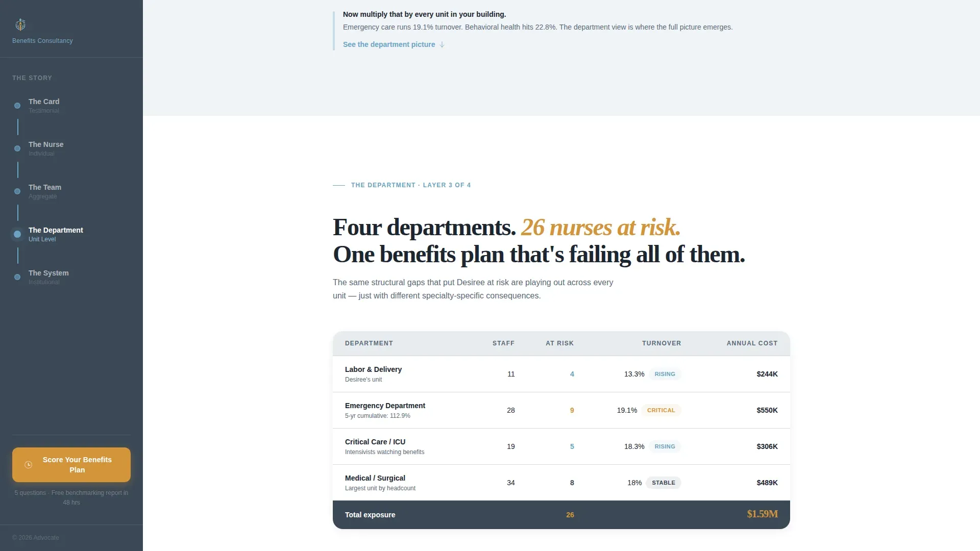Viewport: 980px width, 551px height.
Task: Click the AT RISK column header
Action: [559, 343]
